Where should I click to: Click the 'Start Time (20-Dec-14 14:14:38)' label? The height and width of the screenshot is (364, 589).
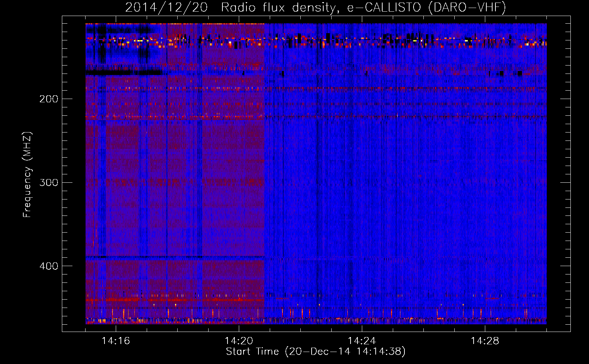(316, 352)
